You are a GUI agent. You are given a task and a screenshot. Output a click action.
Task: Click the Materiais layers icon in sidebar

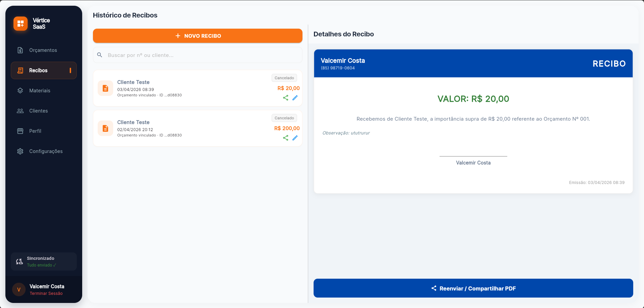(x=20, y=91)
